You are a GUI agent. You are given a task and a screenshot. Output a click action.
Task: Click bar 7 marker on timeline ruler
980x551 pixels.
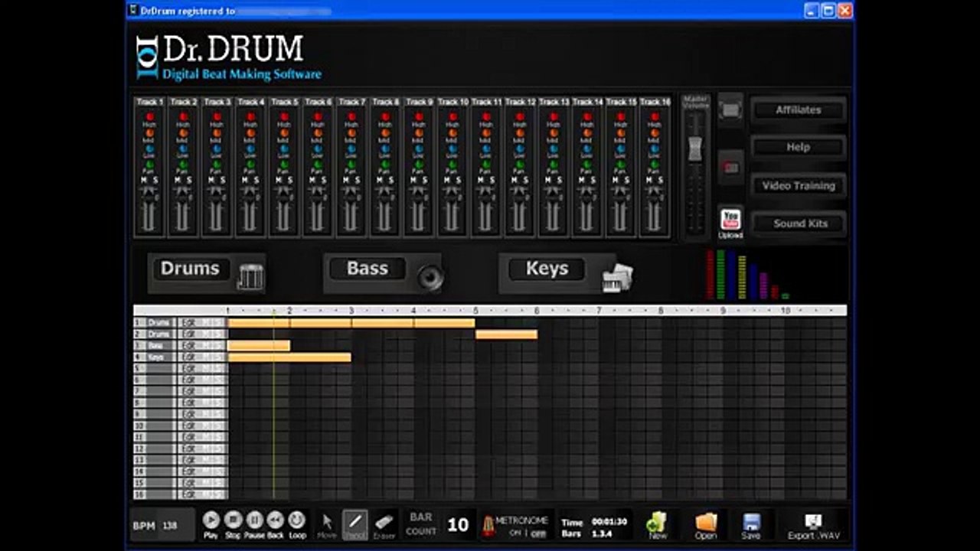coord(599,311)
